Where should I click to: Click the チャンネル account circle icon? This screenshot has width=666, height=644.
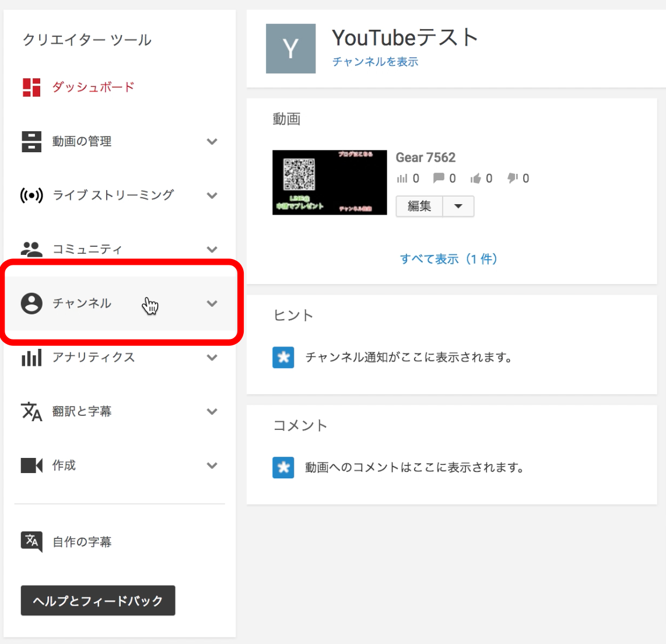31,303
